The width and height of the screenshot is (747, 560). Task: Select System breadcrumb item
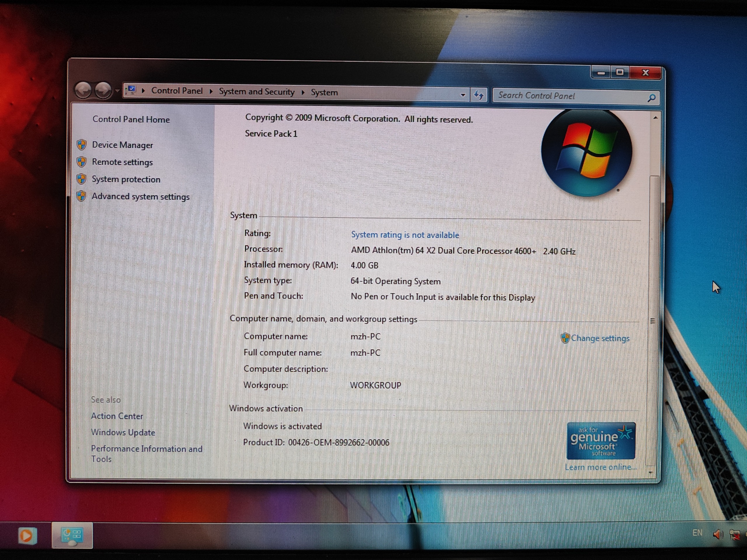point(324,92)
